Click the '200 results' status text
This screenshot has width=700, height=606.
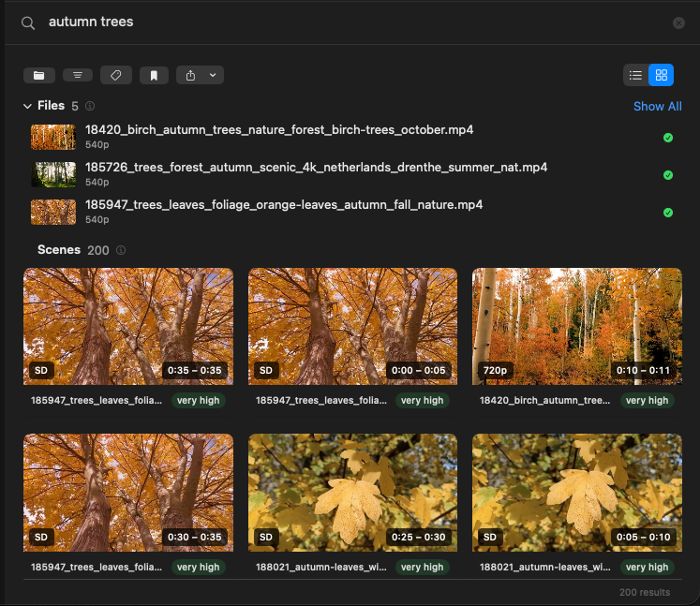[x=645, y=592]
